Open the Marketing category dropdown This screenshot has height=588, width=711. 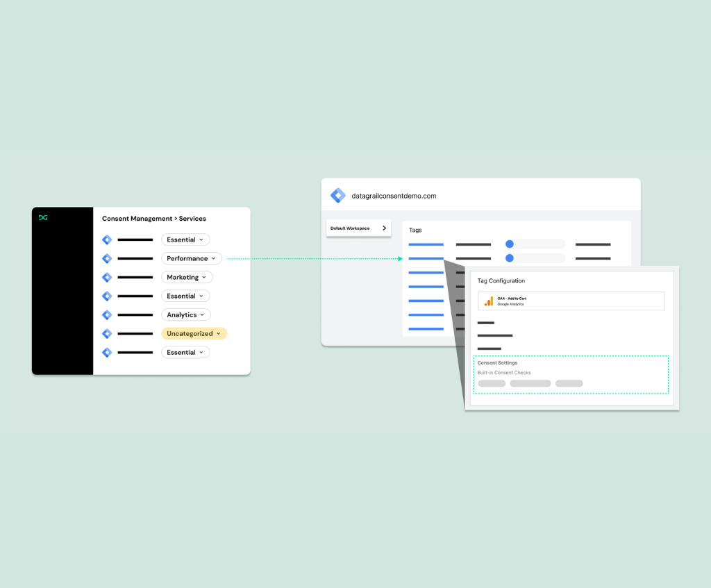click(187, 277)
